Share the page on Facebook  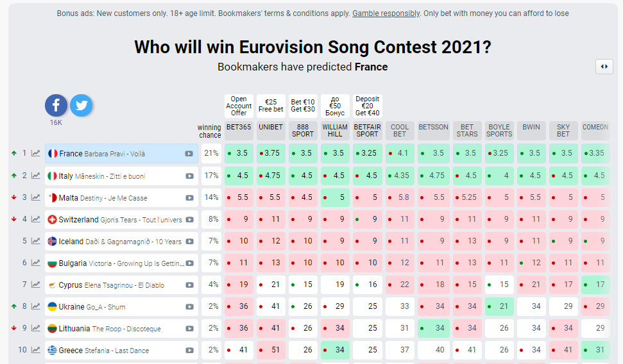[56, 106]
